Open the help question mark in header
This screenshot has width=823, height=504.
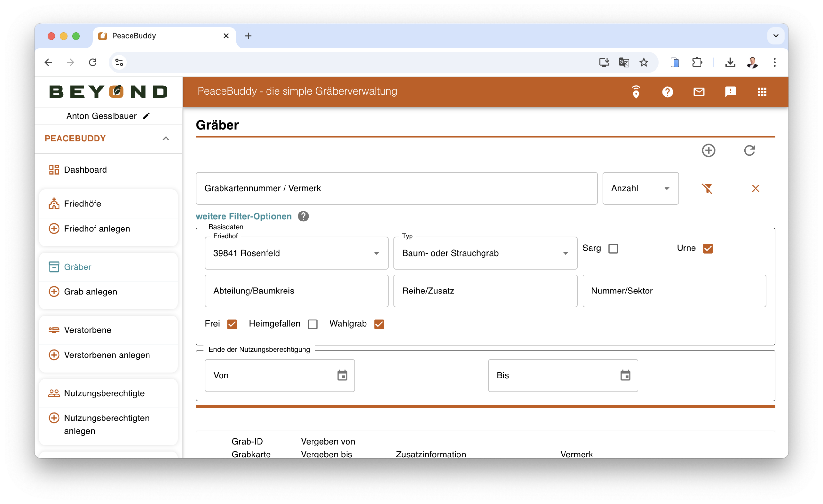[667, 92]
